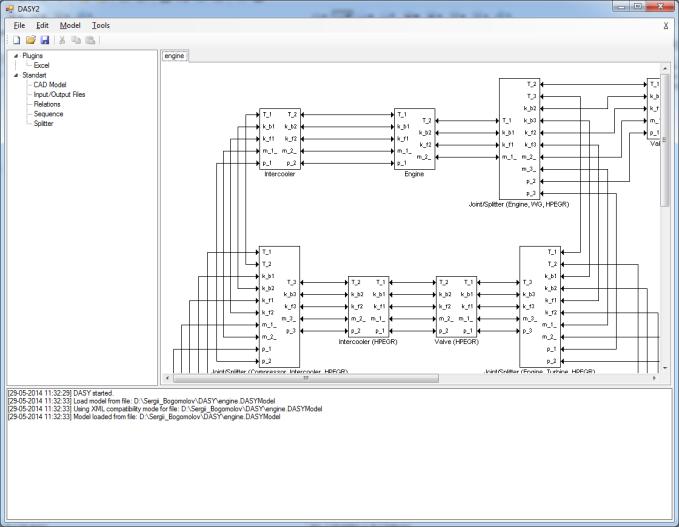Select Relations in the tree
Image resolution: width=679 pixels, height=527 pixels.
(47, 104)
